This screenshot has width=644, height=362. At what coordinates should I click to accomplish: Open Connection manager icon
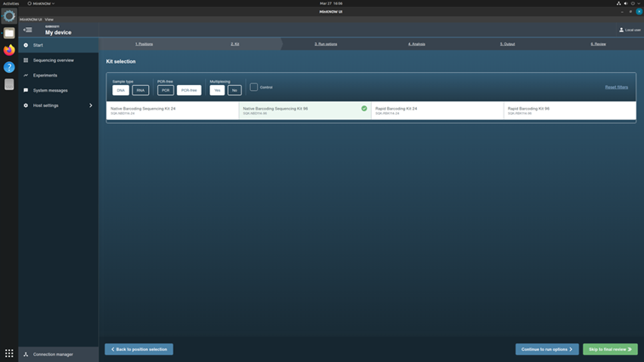tap(26, 354)
